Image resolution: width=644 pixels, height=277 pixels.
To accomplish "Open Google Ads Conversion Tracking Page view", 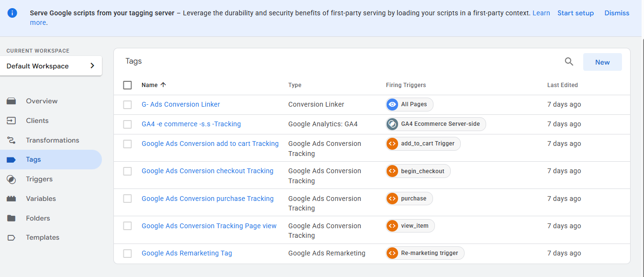I will 209,226.
